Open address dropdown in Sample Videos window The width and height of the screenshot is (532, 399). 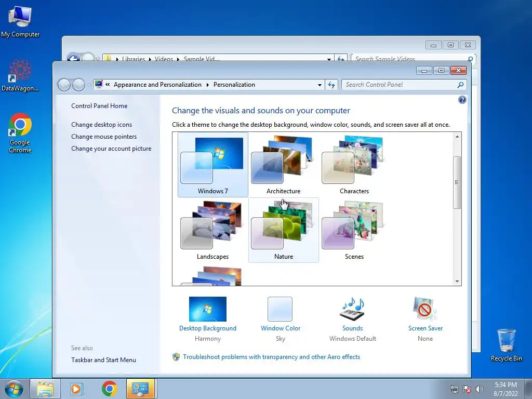click(329, 59)
